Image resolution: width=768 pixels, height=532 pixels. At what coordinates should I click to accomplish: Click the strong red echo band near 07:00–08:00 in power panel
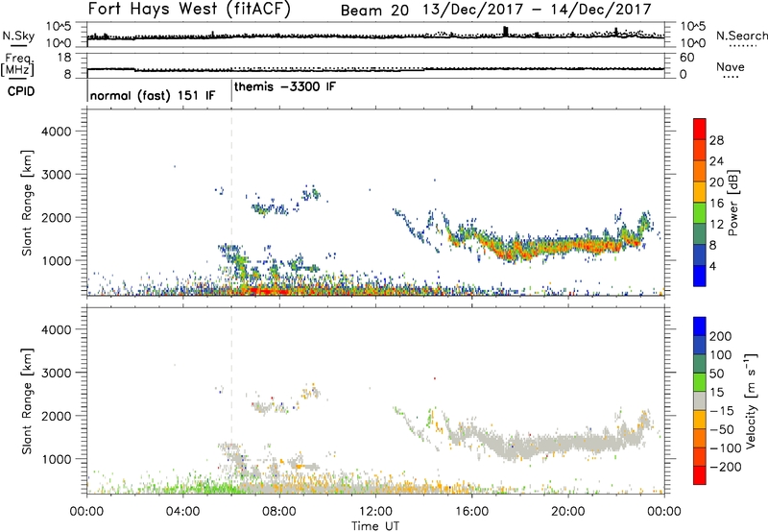pyautogui.click(x=269, y=291)
